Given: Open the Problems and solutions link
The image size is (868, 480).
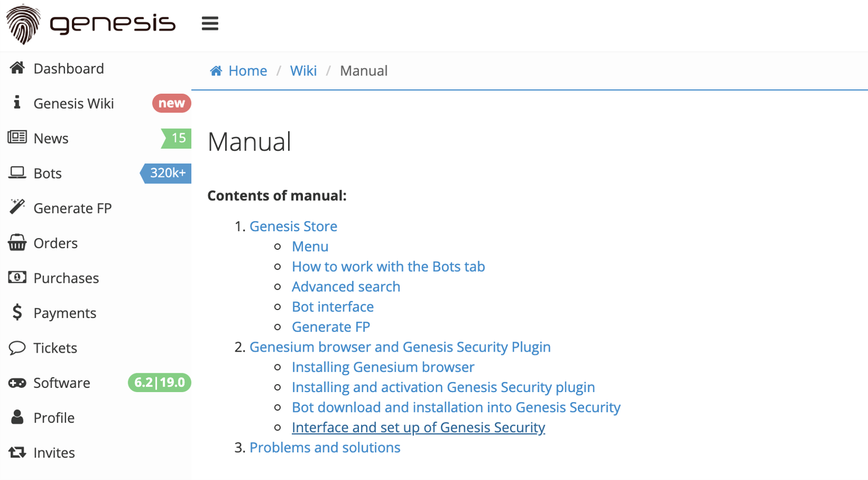Looking at the screenshot, I should click(x=325, y=448).
